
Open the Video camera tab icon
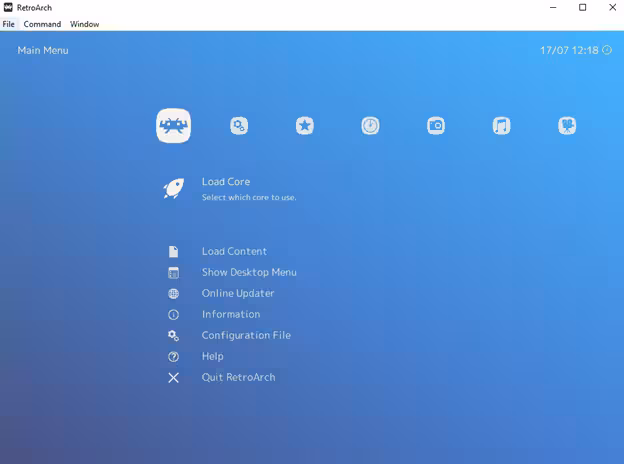[x=567, y=126]
